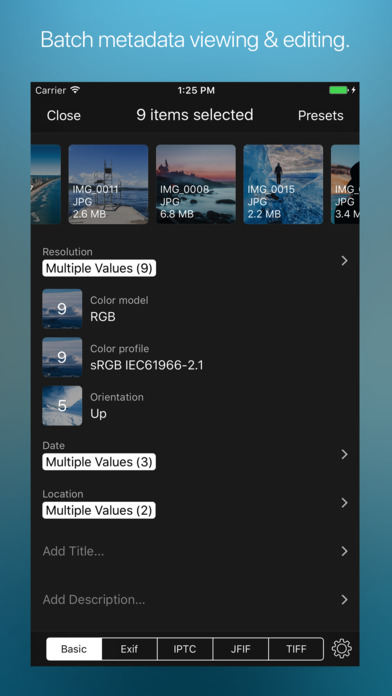Select the IMG_0008 sunset thumbnail

pyautogui.click(x=196, y=184)
